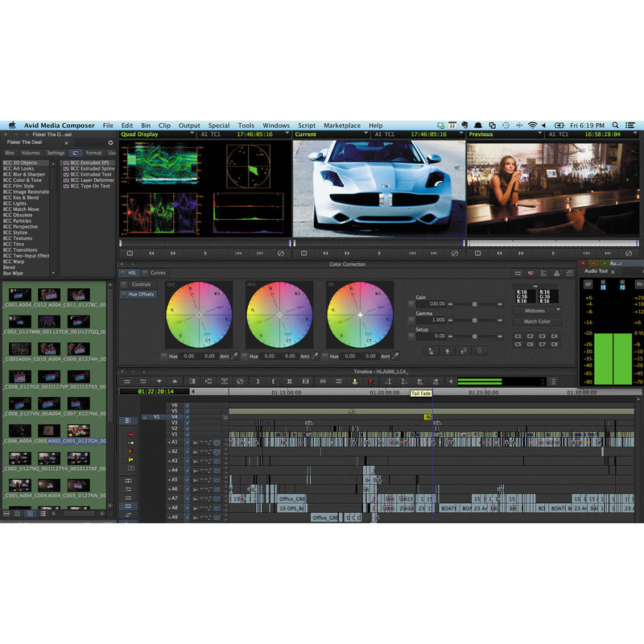Click the speaker icon in timeline toolbar
The width and height of the screenshot is (644, 644).
pos(450,382)
